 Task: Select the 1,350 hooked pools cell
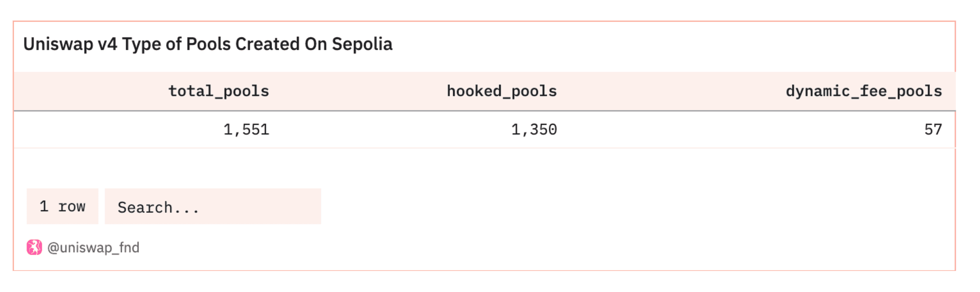pos(534,130)
